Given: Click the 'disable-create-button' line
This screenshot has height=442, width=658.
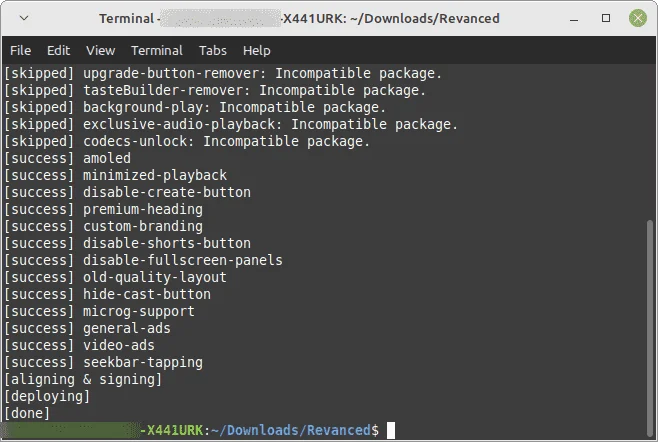Looking at the screenshot, I should click(x=128, y=192).
